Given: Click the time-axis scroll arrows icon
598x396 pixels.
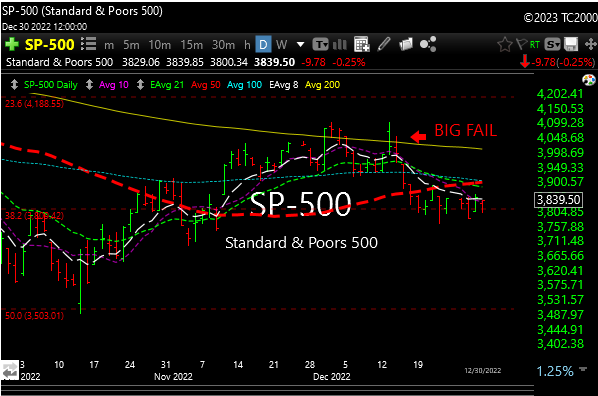Looking at the screenshot, I should pyautogui.click(x=10, y=370).
